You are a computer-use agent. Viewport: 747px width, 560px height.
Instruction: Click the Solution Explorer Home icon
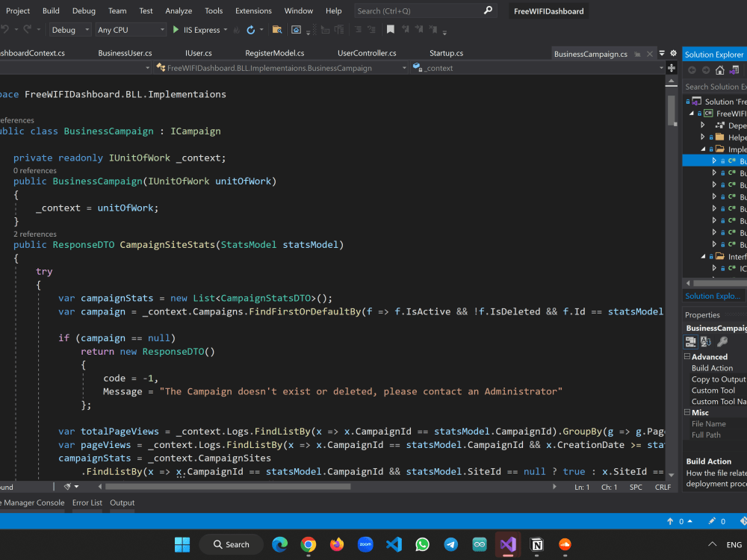coord(720,70)
